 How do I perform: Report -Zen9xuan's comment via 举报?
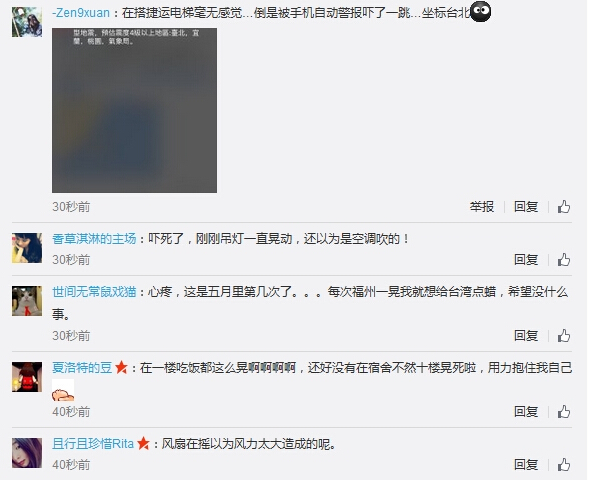pyautogui.click(x=482, y=207)
